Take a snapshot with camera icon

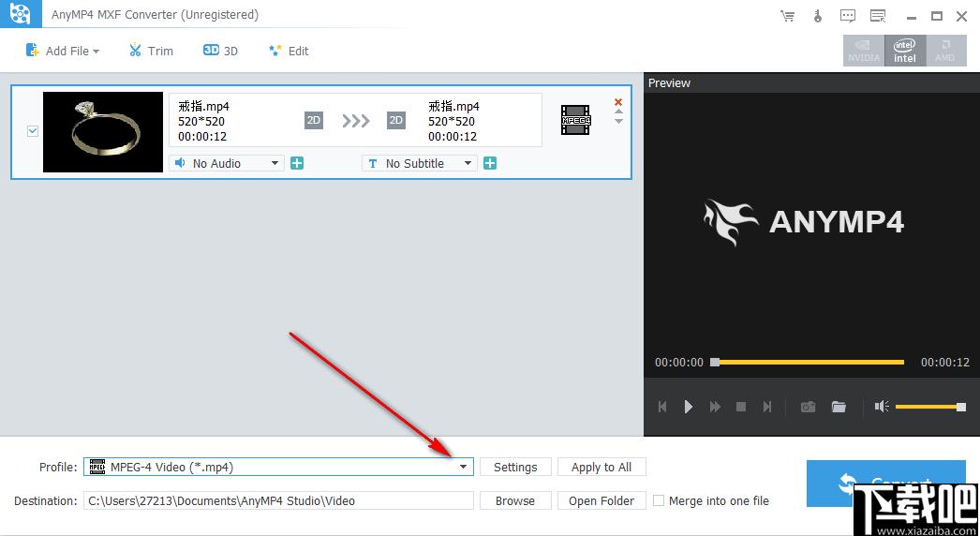pos(809,408)
